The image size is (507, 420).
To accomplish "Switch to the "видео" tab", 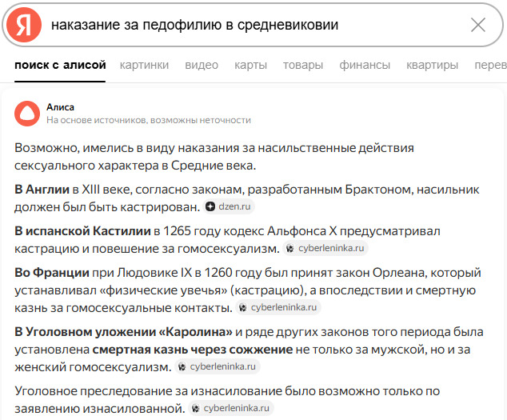I will 202,65.
